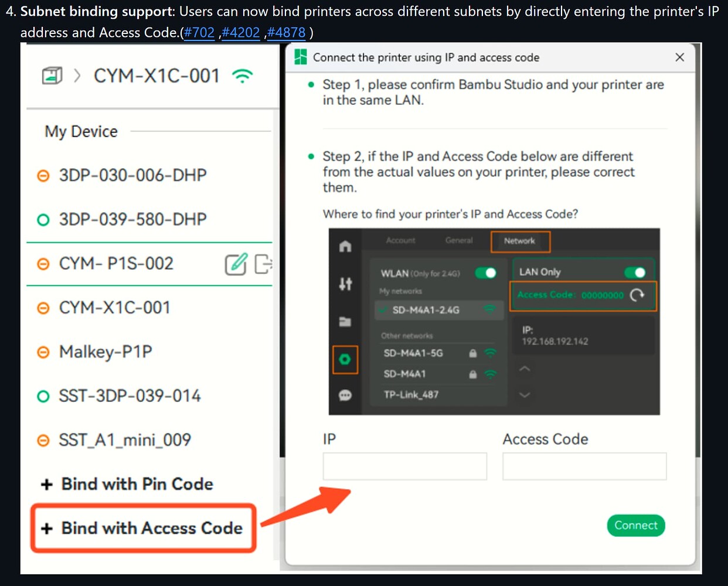728x586 pixels.
Task: Open issue link #4878
Action: (286, 33)
